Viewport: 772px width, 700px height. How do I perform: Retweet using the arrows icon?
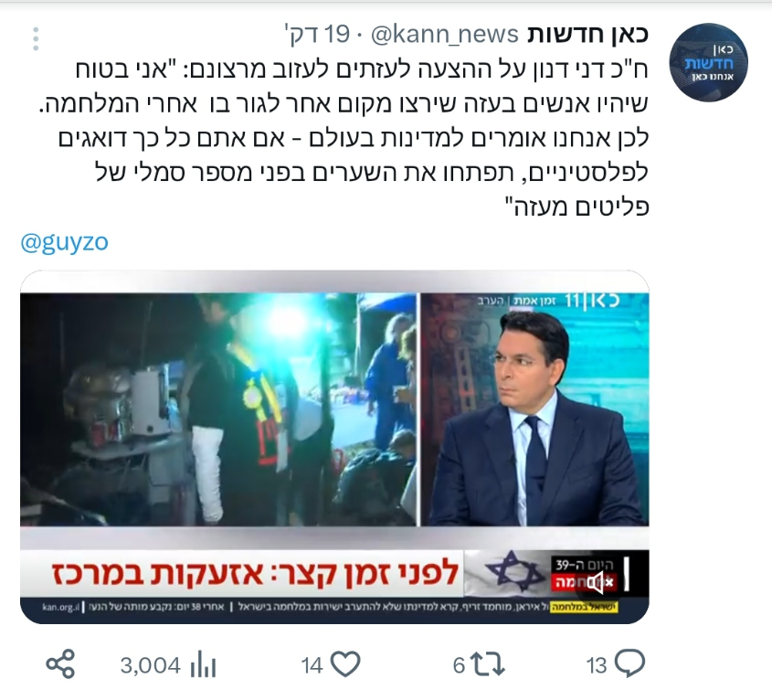point(488,664)
